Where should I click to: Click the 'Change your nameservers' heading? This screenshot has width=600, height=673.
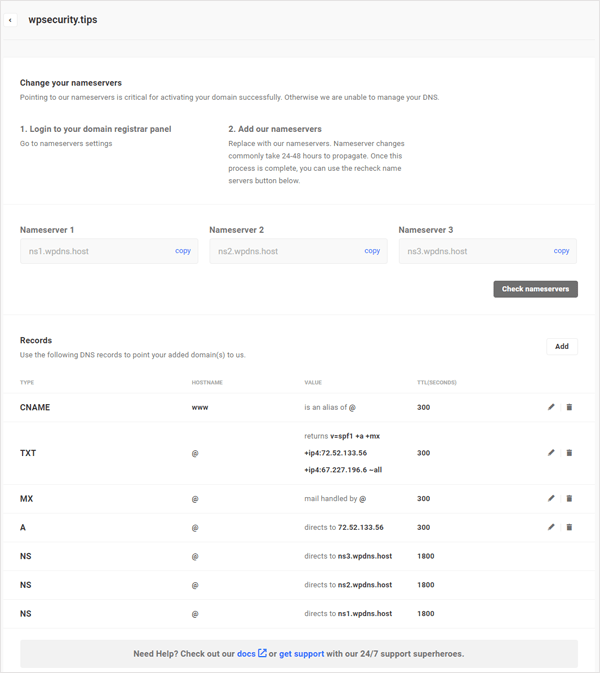(x=71, y=83)
